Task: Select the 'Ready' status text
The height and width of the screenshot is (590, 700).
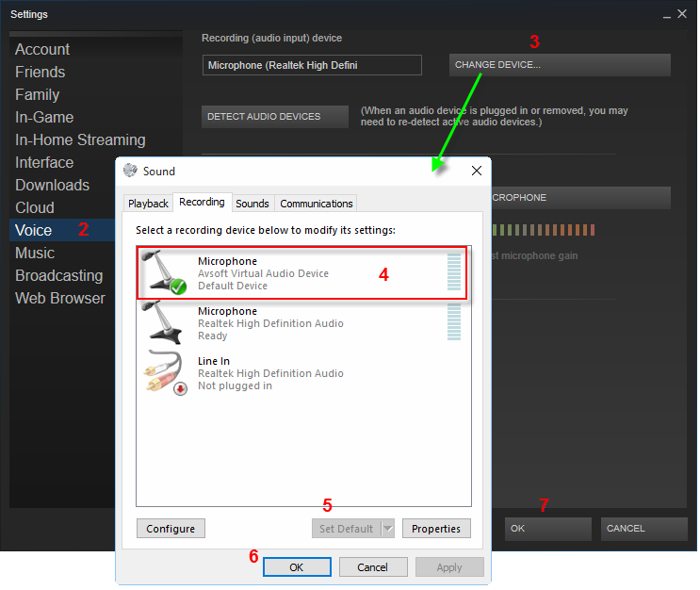Action: (213, 336)
